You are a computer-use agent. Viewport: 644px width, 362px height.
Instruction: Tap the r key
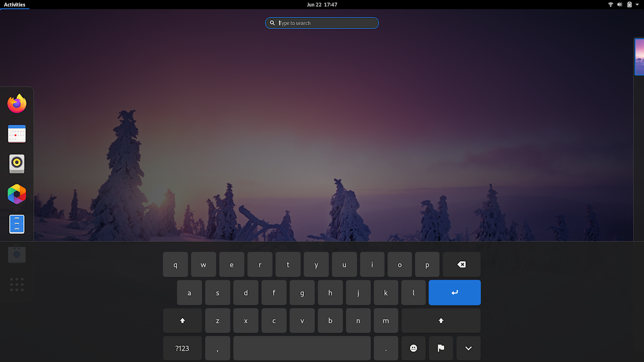260,264
